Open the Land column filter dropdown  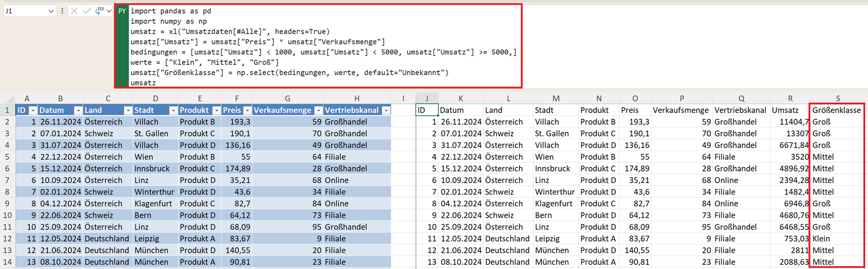127,110
